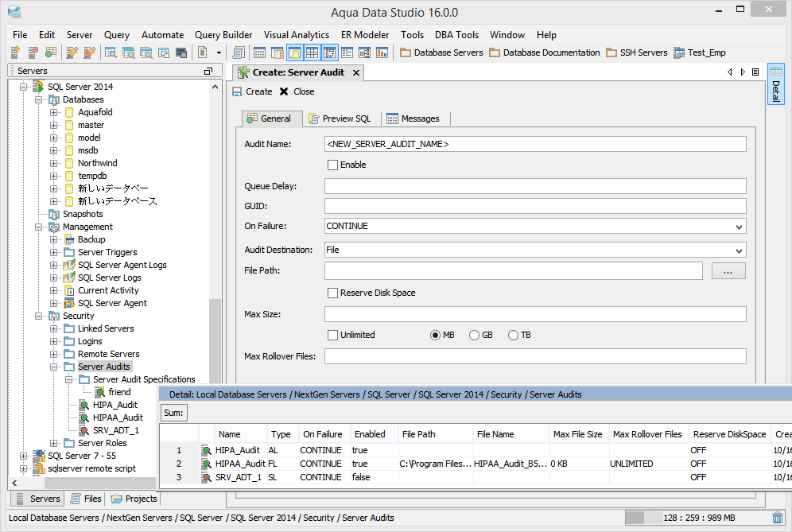Click the next tab right arrow
792x532 pixels.
(743, 72)
